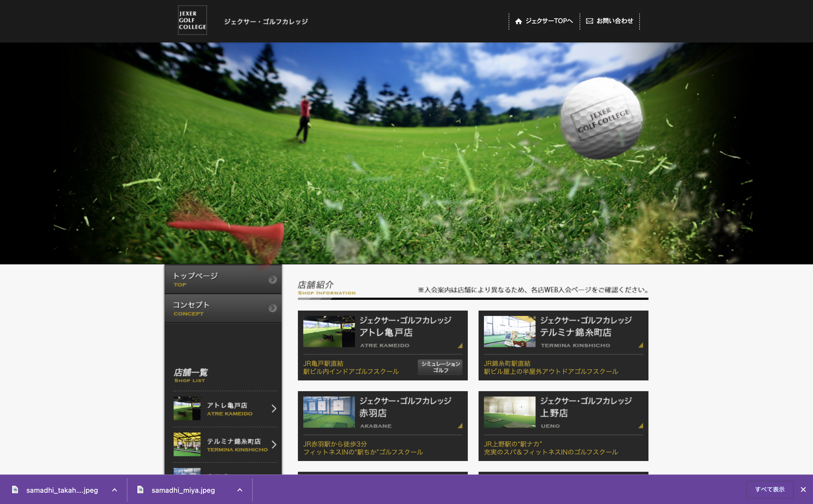The width and height of the screenshot is (813, 504).
Task: Close the downloads bar
Action: [x=803, y=490]
